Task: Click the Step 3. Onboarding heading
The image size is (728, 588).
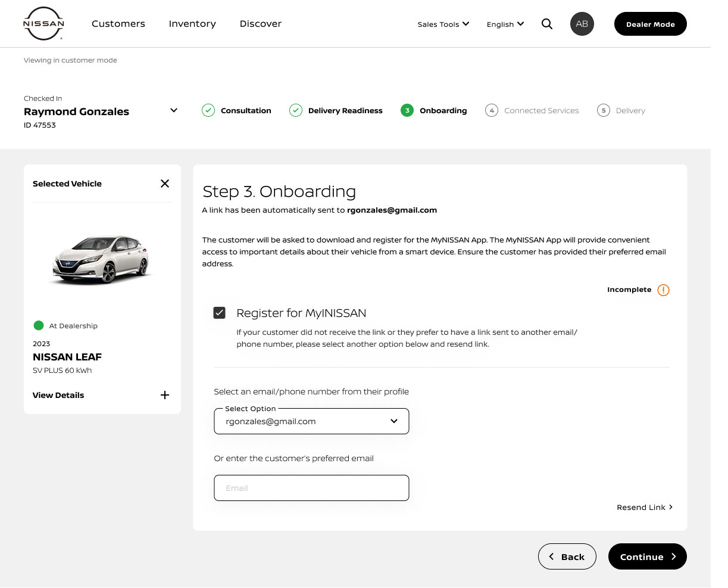Action: coord(279,191)
